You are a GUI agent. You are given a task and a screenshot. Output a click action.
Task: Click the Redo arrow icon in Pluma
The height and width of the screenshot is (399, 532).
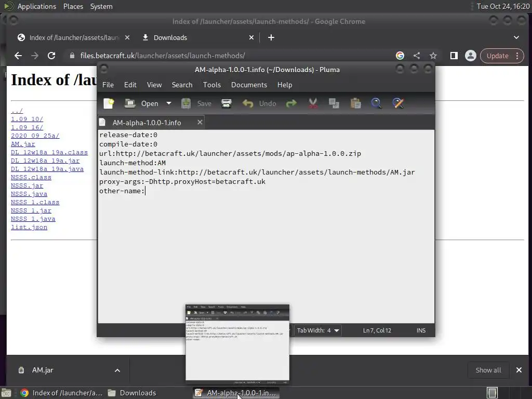291,103
